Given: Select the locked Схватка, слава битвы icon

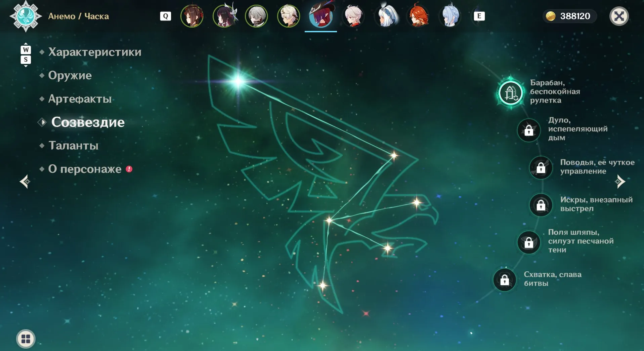Looking at the screenshot, I should point(505,280).
